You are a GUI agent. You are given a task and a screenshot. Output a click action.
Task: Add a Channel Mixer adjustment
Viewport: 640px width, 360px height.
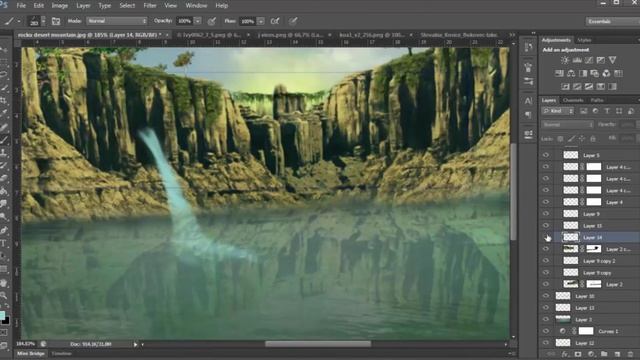coord(607,73)
